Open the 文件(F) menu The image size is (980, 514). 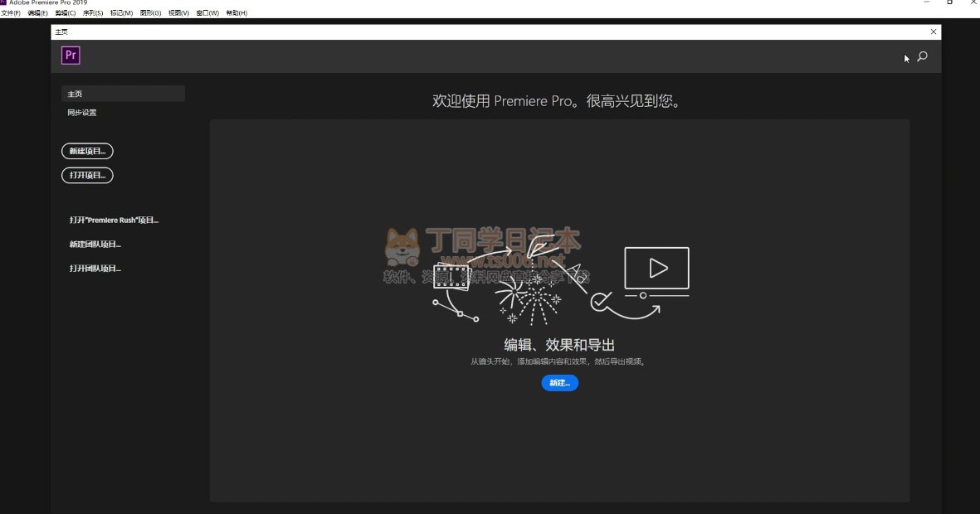11,13
